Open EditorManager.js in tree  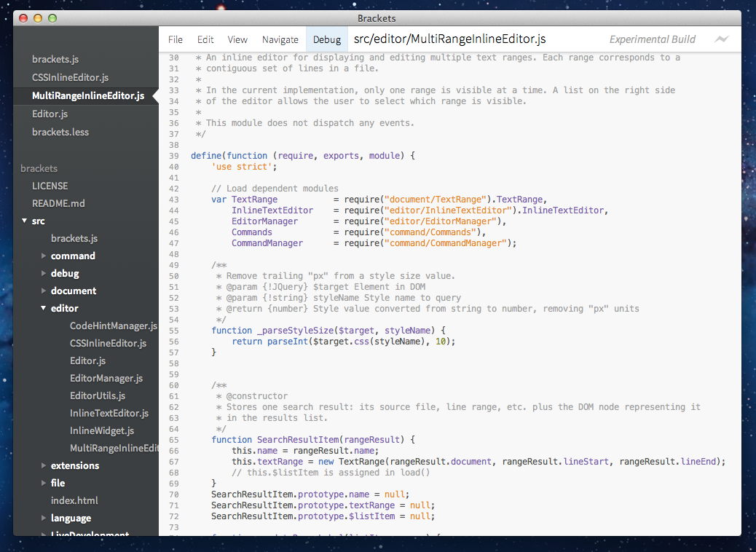point(106,378)
